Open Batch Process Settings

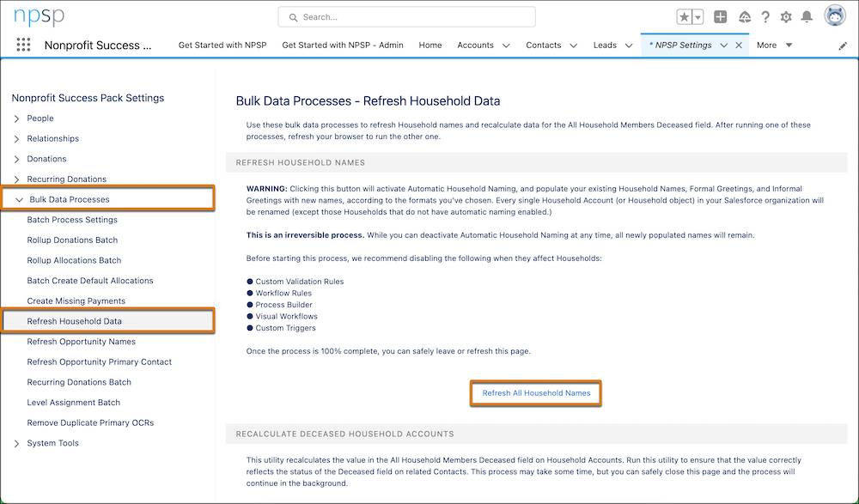[x=72, y=220]
